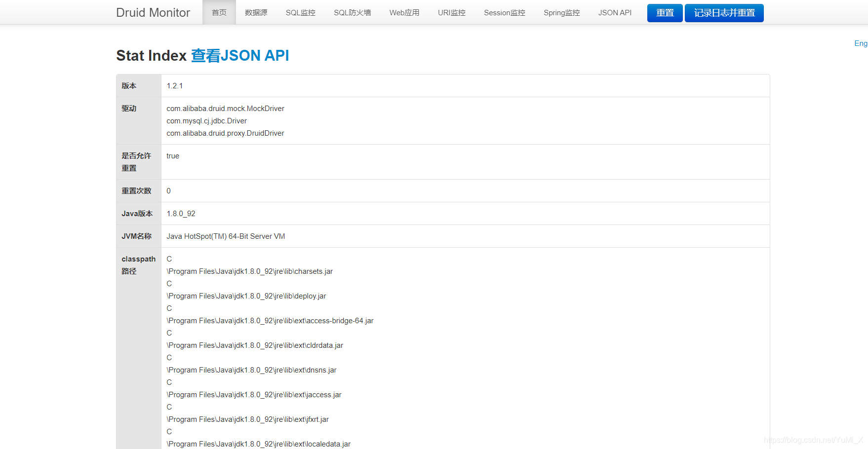
Task: Click the charsets.jar classpath entry
Action: [250, 271]
